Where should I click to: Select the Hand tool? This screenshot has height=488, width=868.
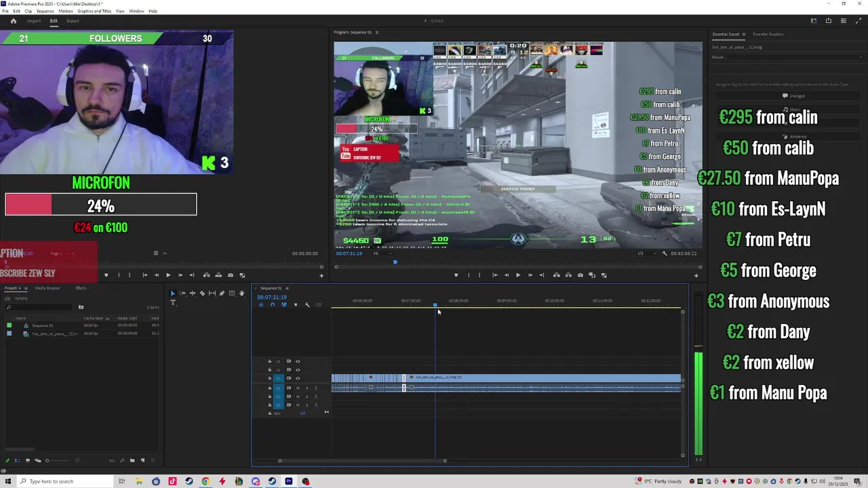coord(241,293)
